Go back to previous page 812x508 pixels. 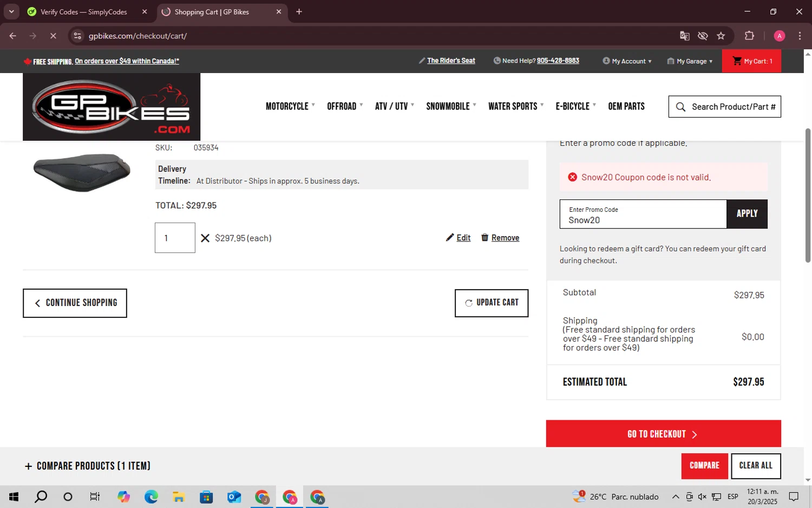[13, 36]
